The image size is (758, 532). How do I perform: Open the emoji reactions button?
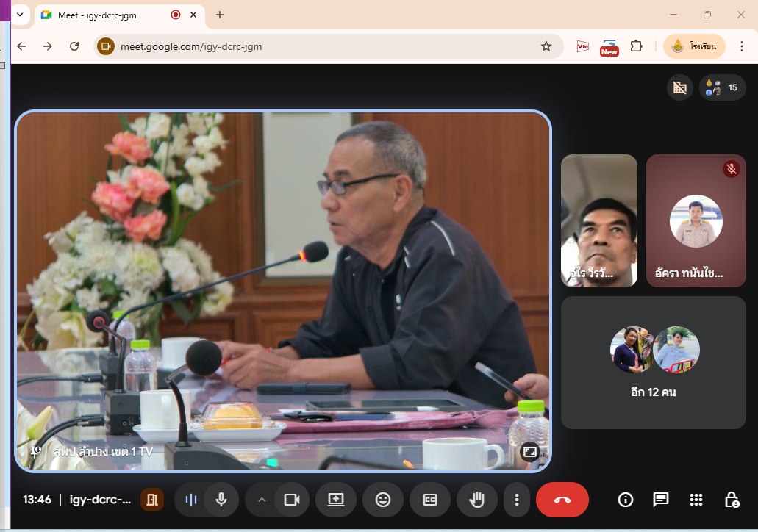(383, 500)
